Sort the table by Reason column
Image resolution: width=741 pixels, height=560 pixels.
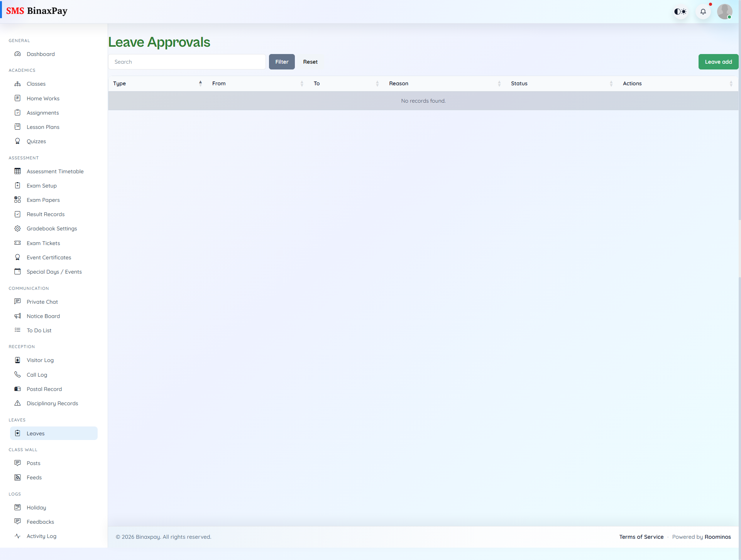pyautogui.click(x=499, y=83)
